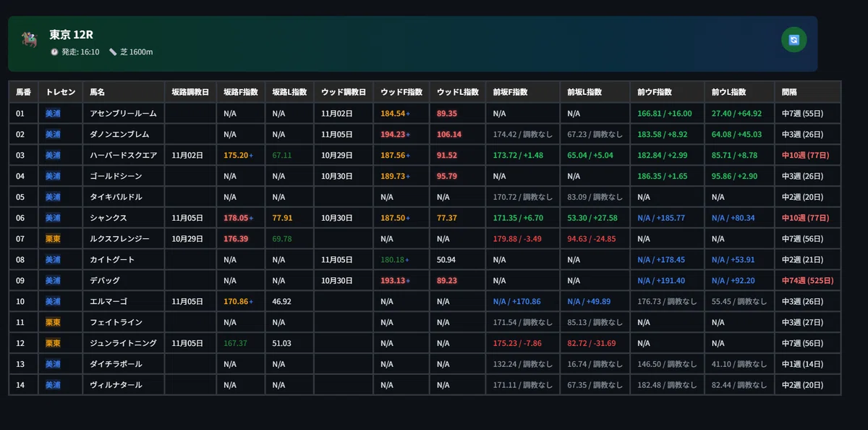Click the 美浦 tag in the ダノンエンブレム row
The width and height of the screenshot is (868, 430).
pyautogui.click(x=53, y=135)
